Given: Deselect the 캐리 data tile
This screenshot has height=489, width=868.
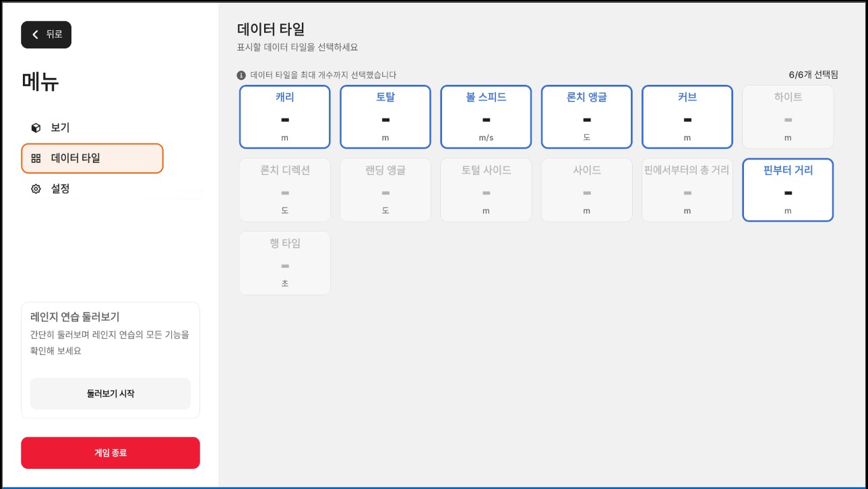Looking at the screenshot, I should 284,117.
